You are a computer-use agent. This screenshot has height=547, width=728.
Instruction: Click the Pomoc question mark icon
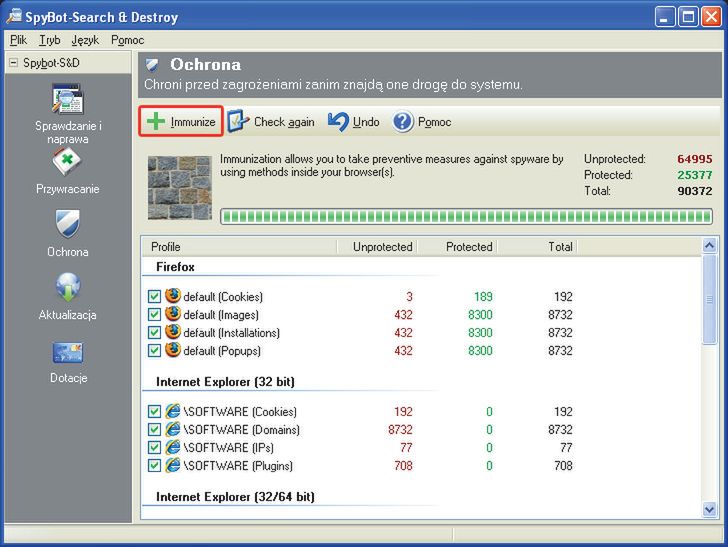tap(403, 122)
